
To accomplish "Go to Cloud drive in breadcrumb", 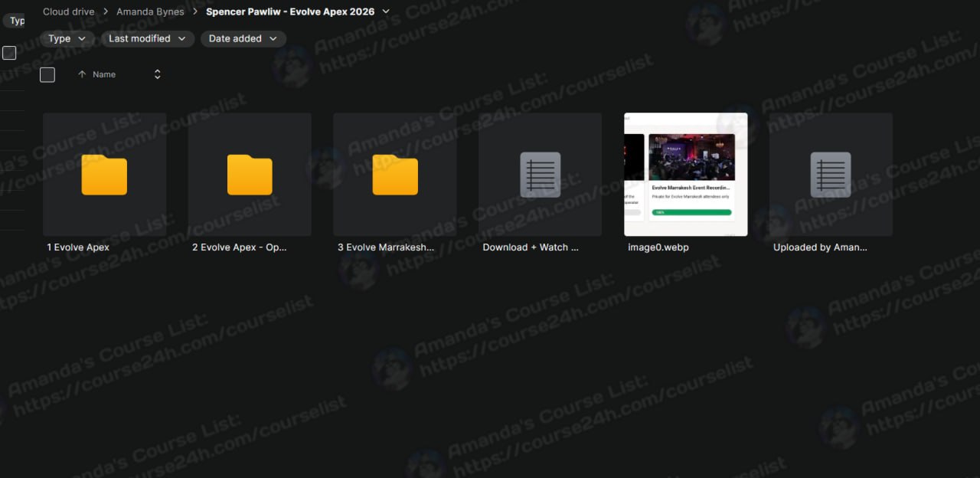I will click(x=69, y=11).
